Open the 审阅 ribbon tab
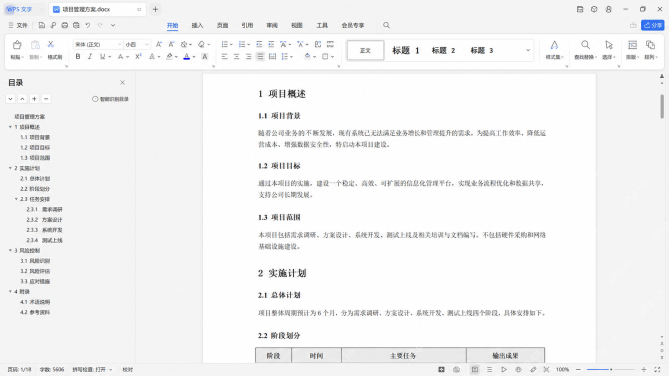The width and height of the screenshot is (669, 376). 272,26
